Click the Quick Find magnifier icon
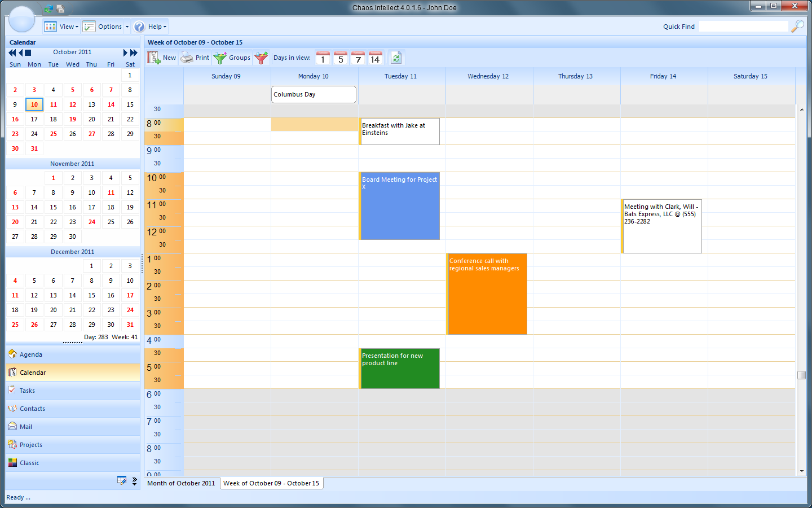812x508 pixels. (x=797, y=26)
